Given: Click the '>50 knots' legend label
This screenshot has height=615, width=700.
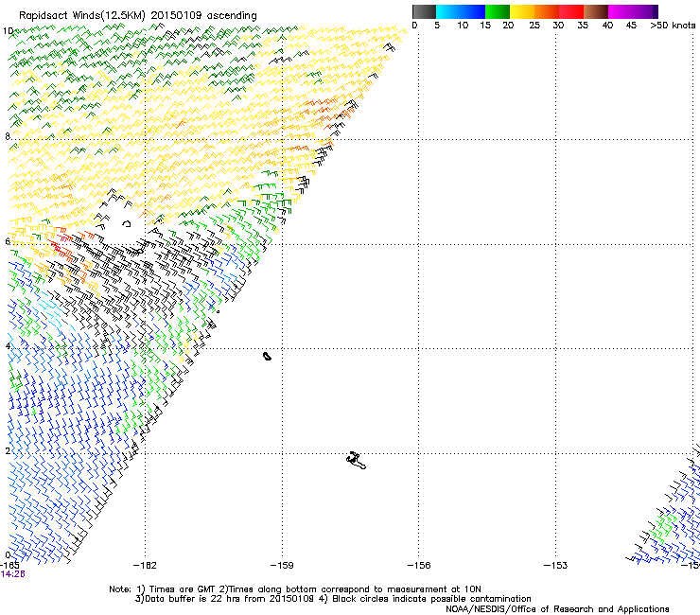Looking at the screenshot, I should click(x=673, y=26).
